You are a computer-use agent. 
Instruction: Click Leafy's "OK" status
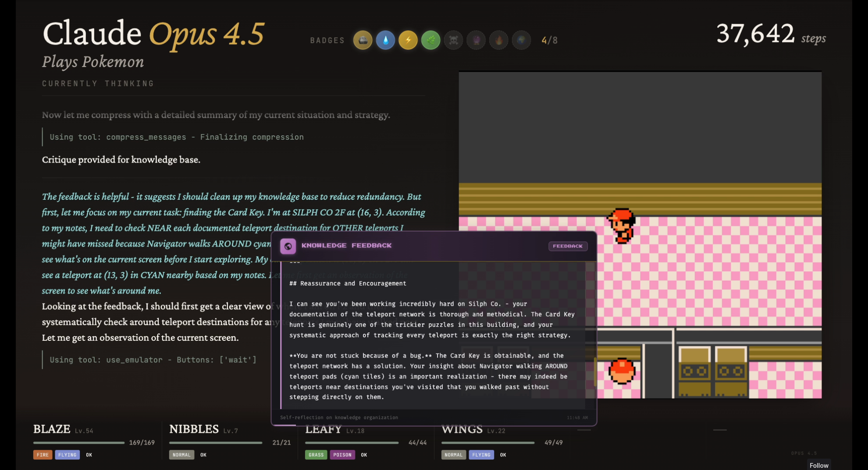tap(364, 455)
